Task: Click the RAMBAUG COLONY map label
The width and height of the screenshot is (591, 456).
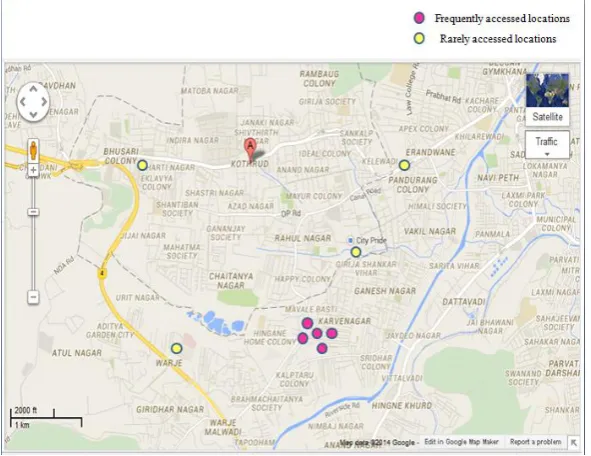Action: point(319,78)
